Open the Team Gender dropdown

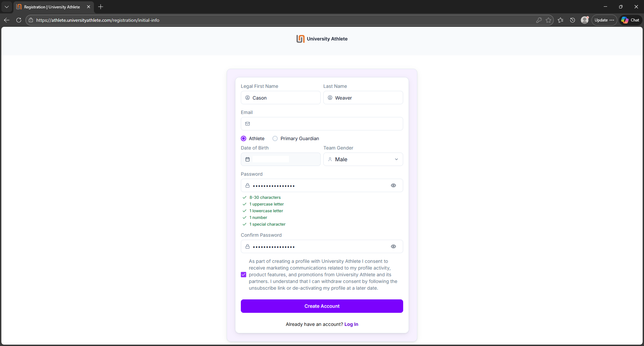click(363, 159)
